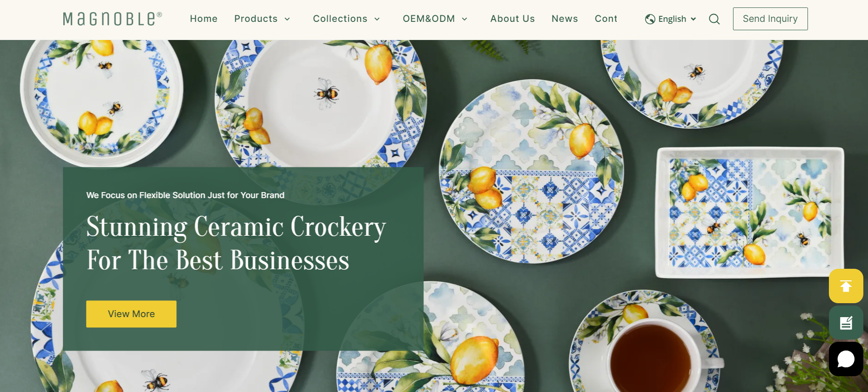The width and height of the screenshot is (868, 392).
Task: Click the Collections menu label
Action: point(340,19)
